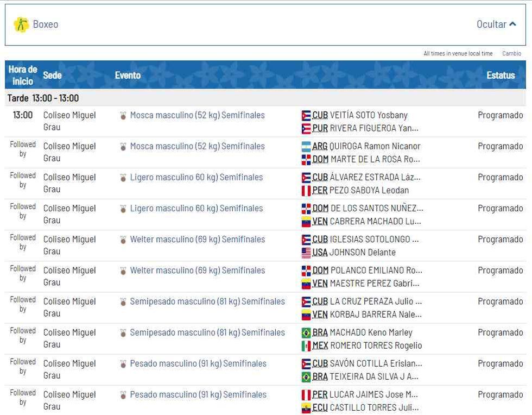
Task: Click the Tarde 13:00 - 13:00 session row
Action: point(43,98)
